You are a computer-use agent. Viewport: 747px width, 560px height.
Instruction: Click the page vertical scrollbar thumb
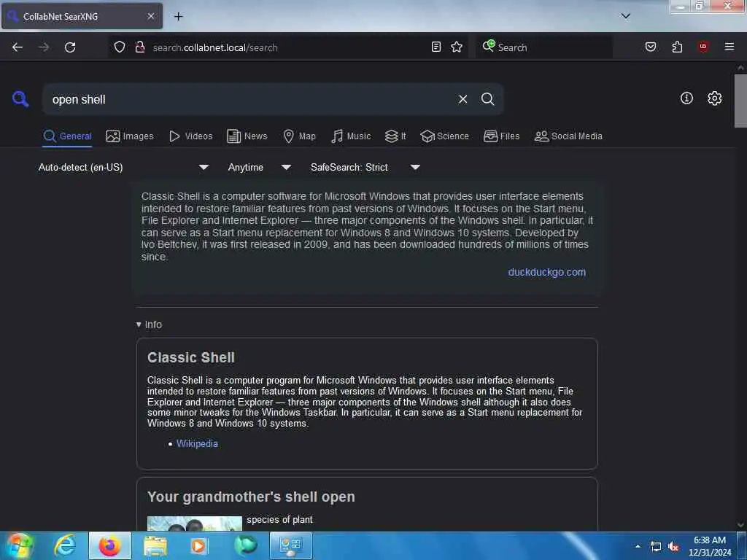740,101
